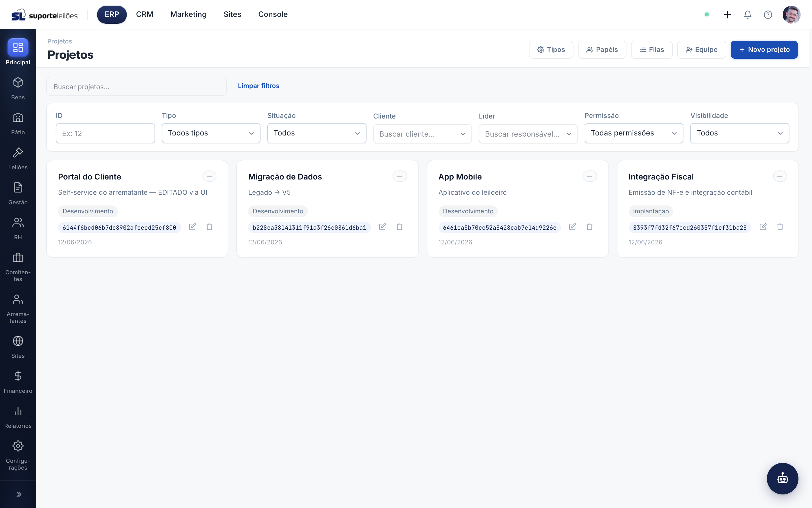Switch to the Console tab

(x=273, y=14)
